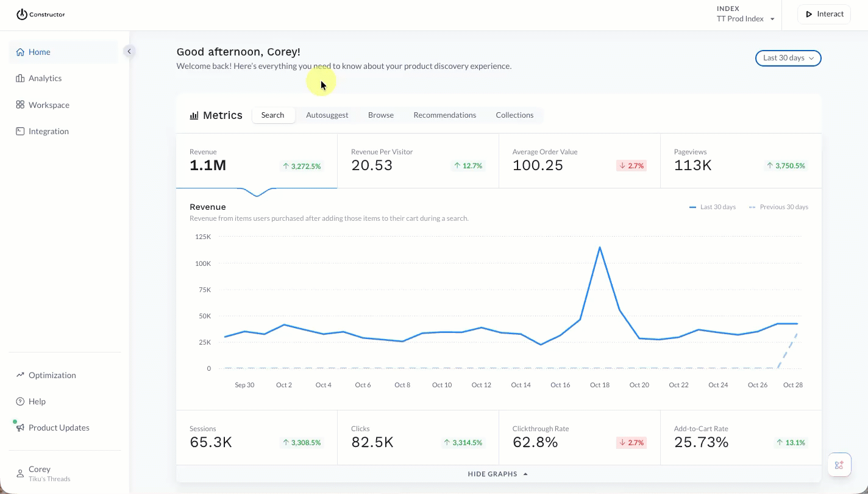
Task: Select the Pageviews metric card
Action: pyautogui.click(x=741, y=161)
